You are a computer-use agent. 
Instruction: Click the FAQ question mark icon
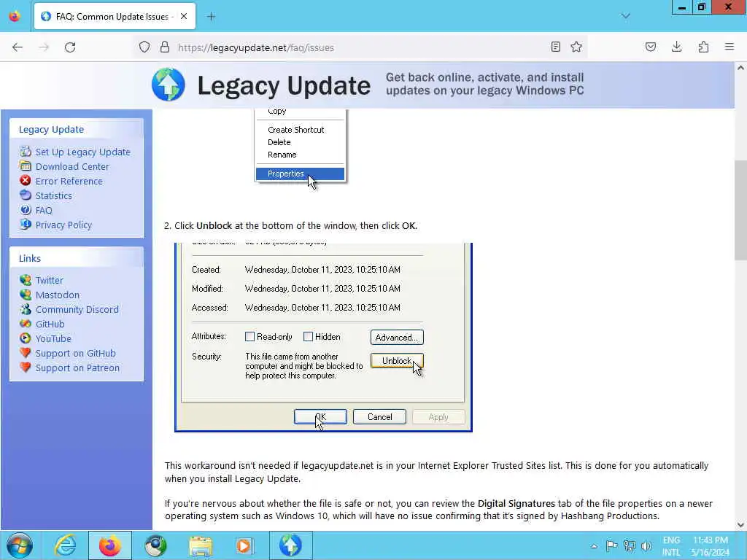26,210
